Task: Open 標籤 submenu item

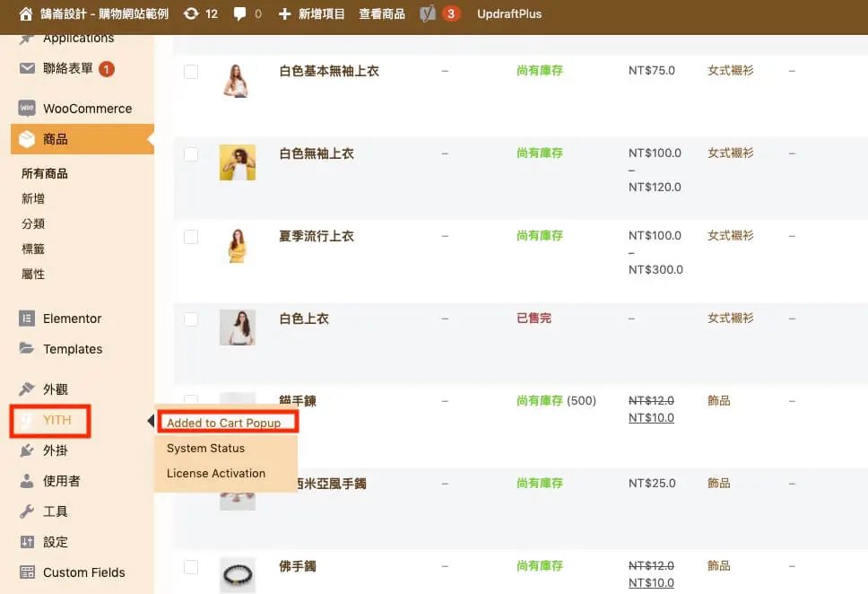Action: 32,249
